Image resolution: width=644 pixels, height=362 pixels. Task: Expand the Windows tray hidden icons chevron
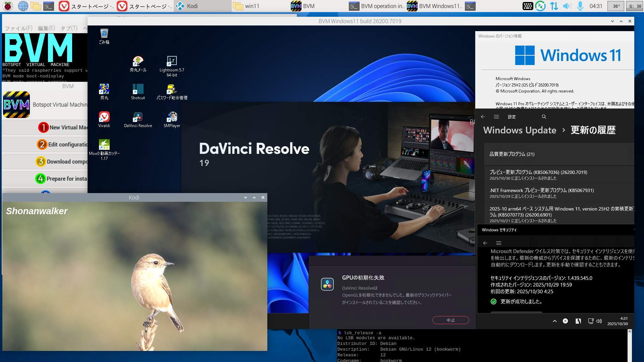554,321
